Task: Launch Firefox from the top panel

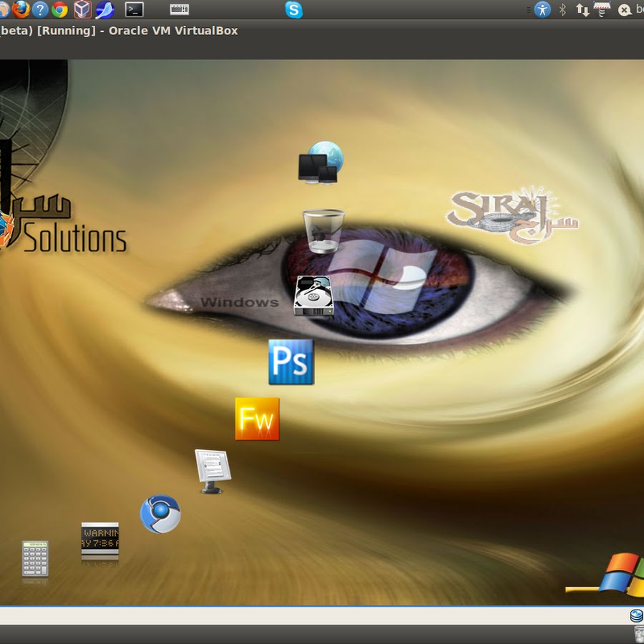Action: 21,9
